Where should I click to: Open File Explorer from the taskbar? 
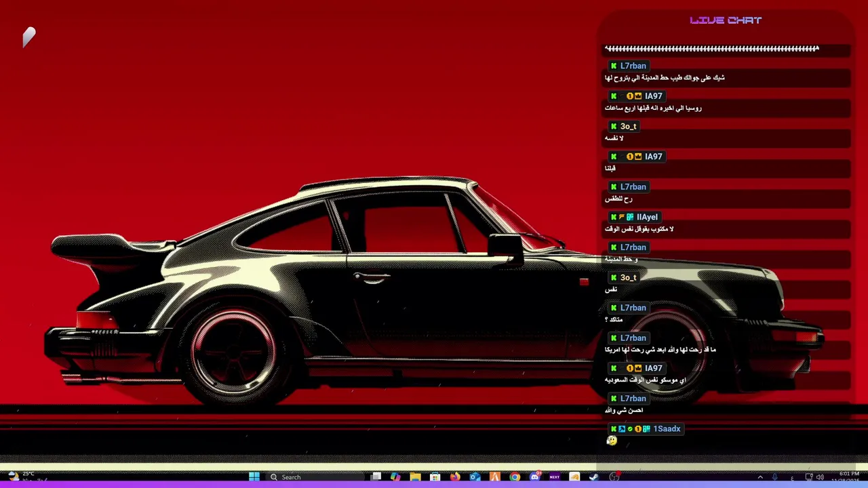point(415,477)
